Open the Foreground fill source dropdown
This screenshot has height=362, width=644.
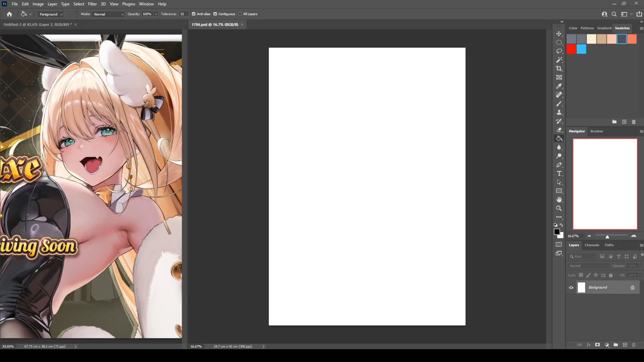(51, 14)
